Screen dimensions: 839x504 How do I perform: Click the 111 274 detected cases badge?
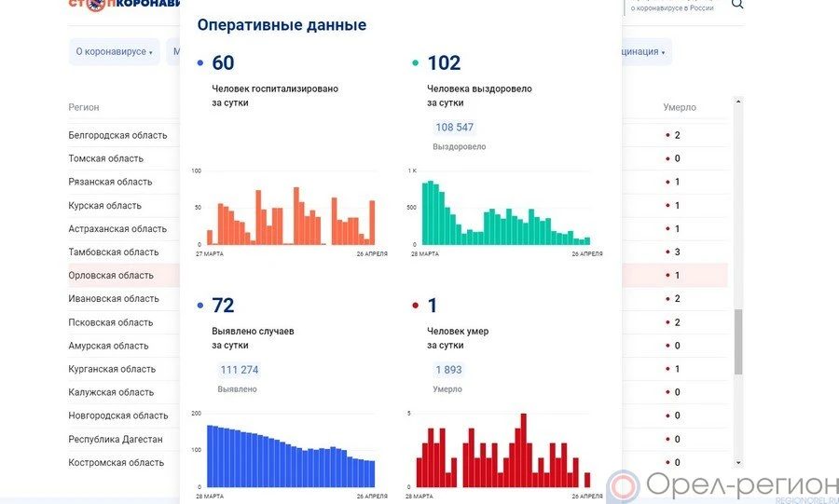coord(239,370)
